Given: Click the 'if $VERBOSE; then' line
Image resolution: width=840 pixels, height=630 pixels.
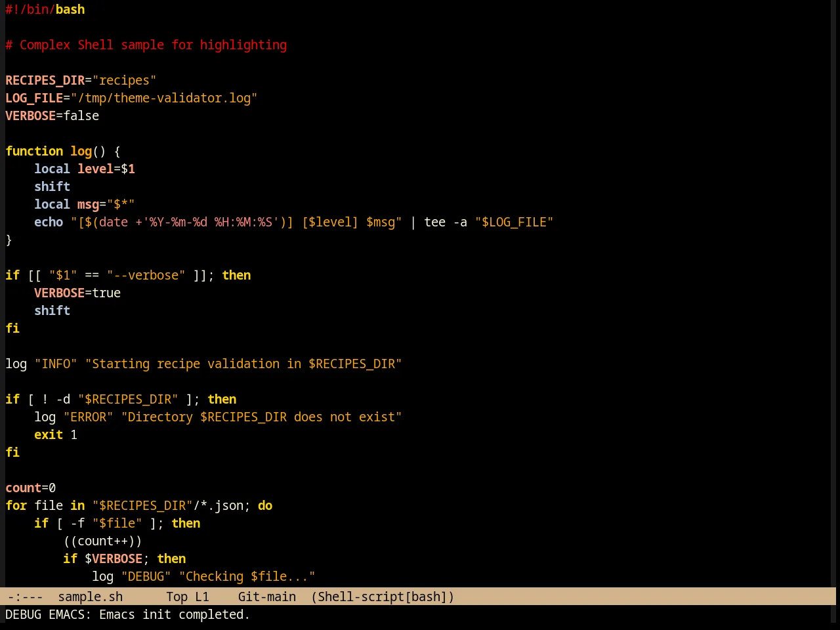Looking at the screenshot, I should (125, 558).
